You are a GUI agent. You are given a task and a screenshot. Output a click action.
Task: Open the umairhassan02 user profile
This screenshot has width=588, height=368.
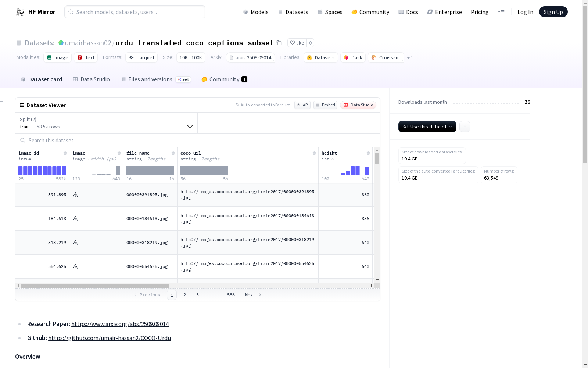pyautogui.click(x=88, y=43)
